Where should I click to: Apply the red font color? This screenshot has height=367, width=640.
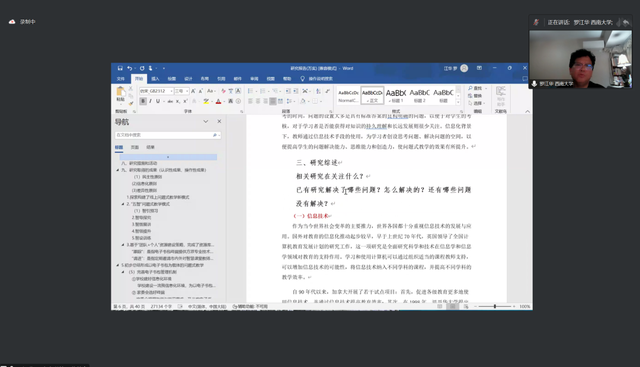[x=218, y=101]
